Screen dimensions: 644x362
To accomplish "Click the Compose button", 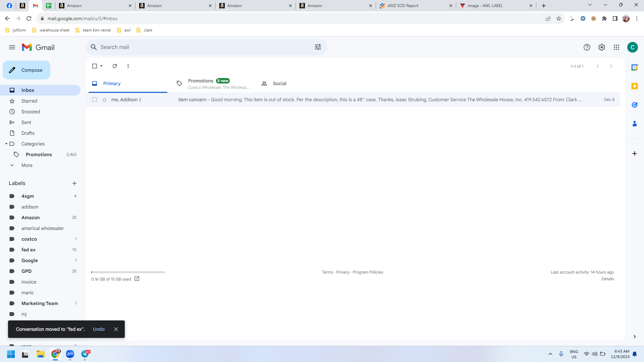I will coord(26,70).
